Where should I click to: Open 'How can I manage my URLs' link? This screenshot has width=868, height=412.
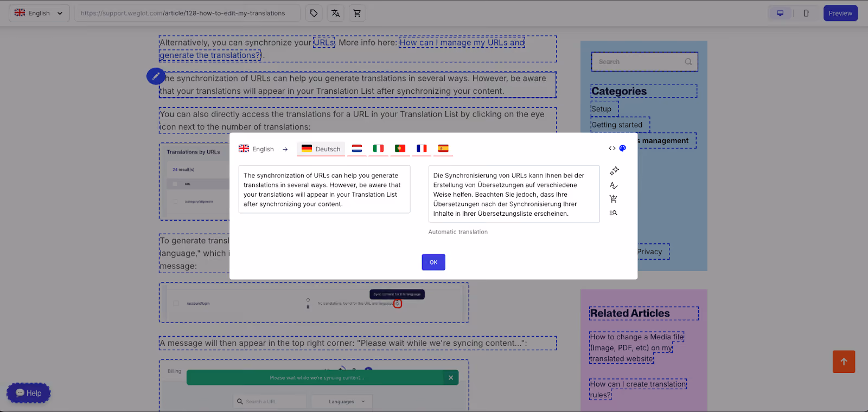(462, 42)
